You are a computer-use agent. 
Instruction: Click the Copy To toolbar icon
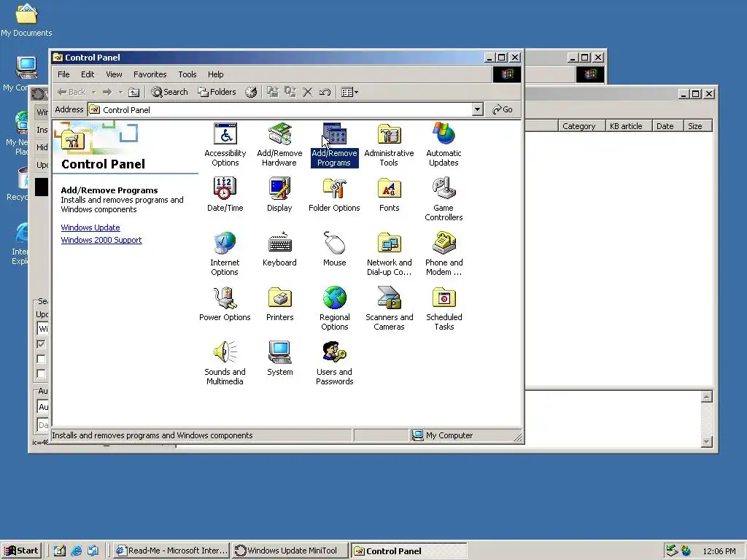pyautogui.click(x=290, y=92)
